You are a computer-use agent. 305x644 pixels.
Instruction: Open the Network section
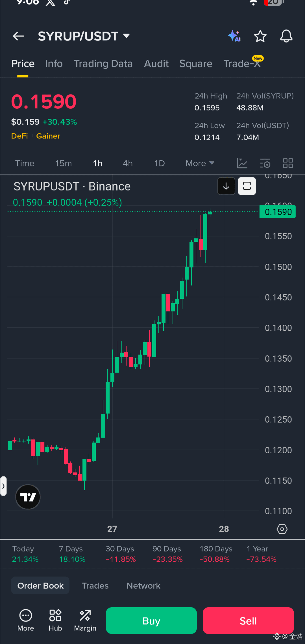[x=143, y=586]
